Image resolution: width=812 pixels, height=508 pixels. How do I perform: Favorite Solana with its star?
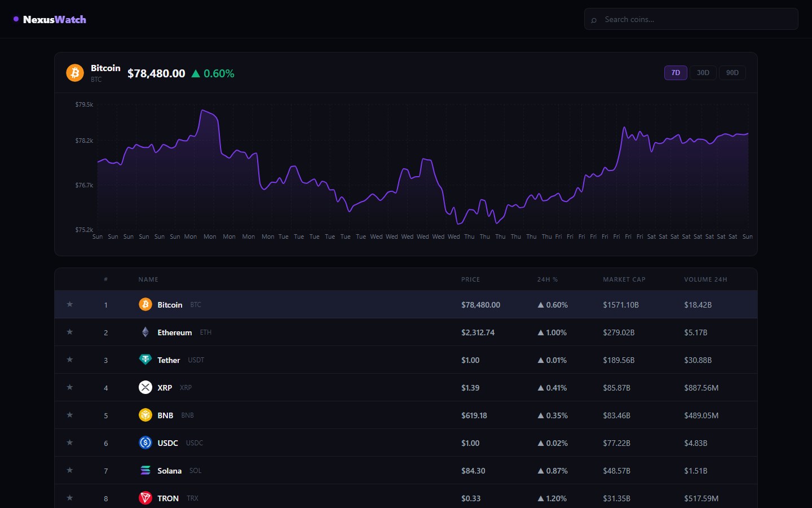pyautogui.click(x=70, y=470)
